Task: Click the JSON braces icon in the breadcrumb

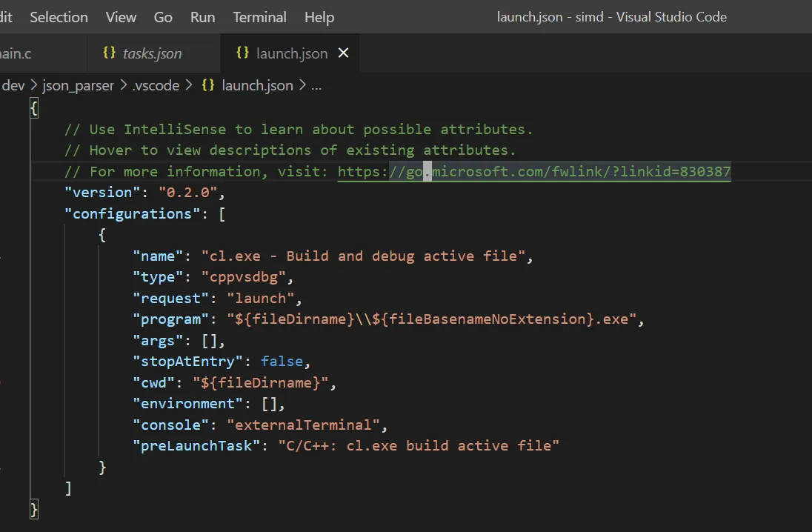Action: (208, 85)
